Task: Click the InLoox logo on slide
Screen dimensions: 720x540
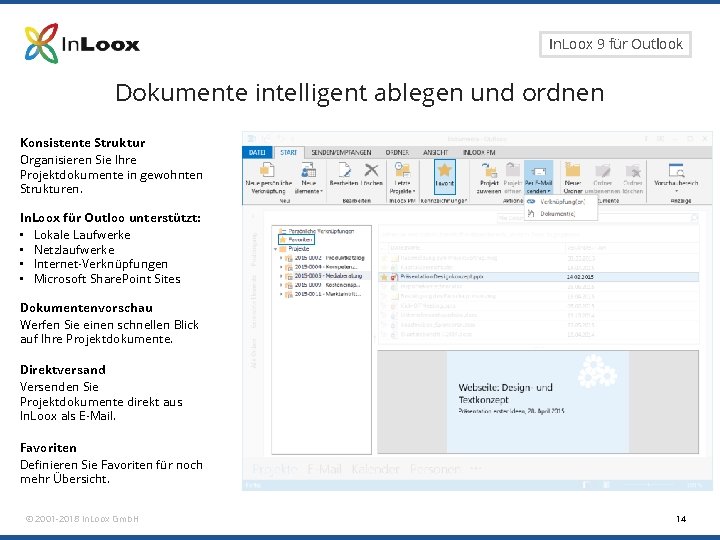Action: pos(82,44)
